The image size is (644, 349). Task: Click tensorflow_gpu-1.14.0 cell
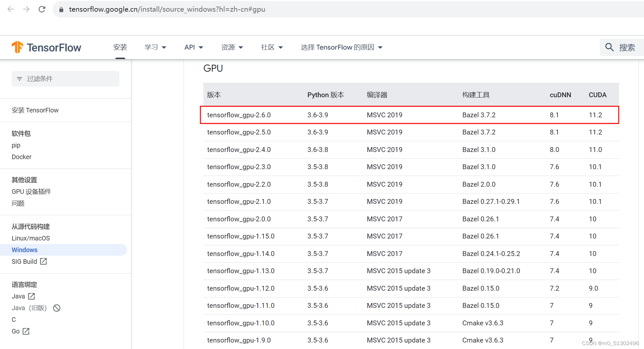tap(241, 254)
